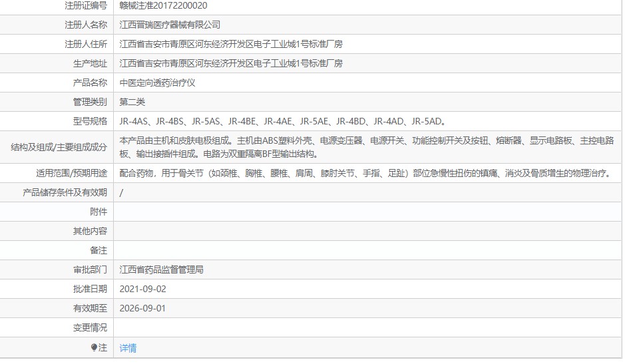625x364 pixels.
Task: Click the 有效期至 label
Action: point(90,308)
